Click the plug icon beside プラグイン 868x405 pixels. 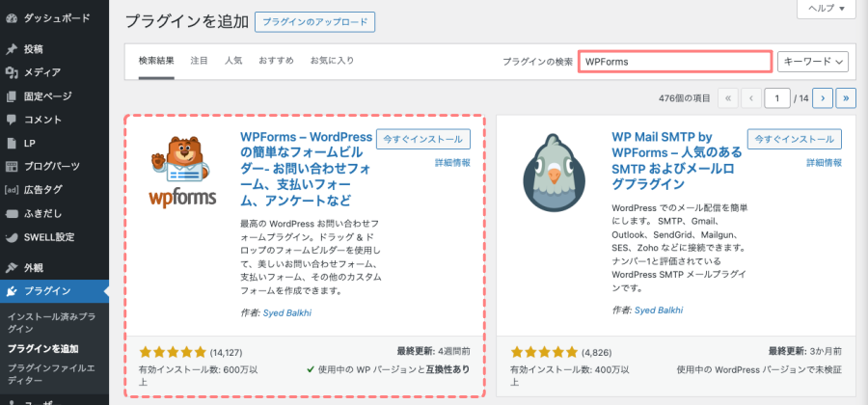11,291
